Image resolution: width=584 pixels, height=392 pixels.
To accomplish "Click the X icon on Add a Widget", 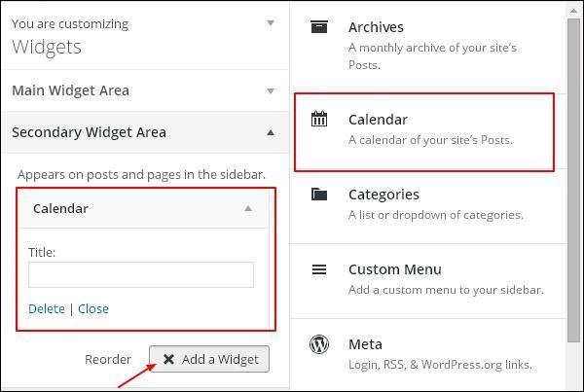I will coord(168,359).
